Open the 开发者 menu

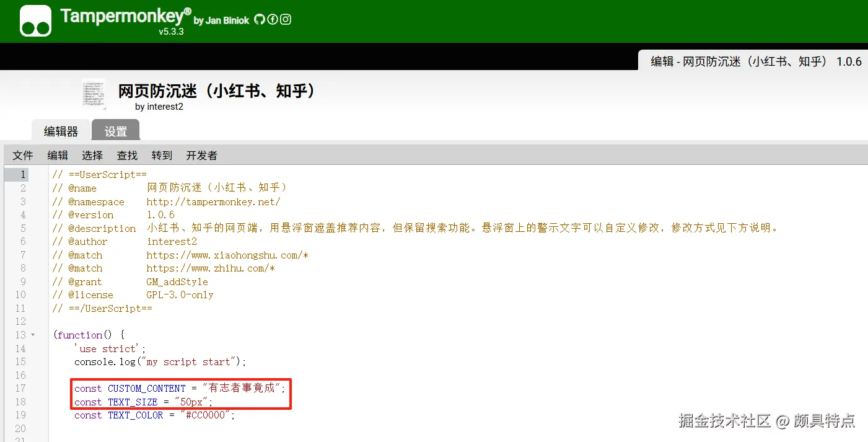tap(202, 156)
